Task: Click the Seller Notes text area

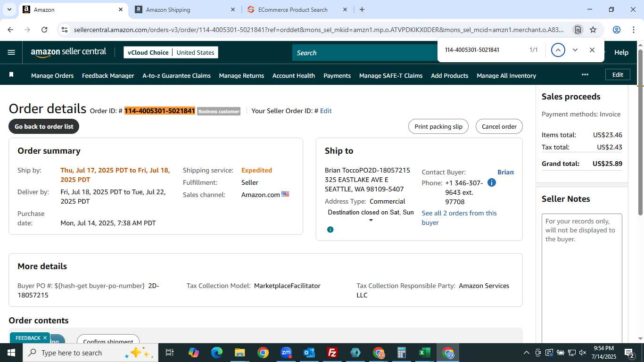Action: pyautogui.click(x=582, y=278)
